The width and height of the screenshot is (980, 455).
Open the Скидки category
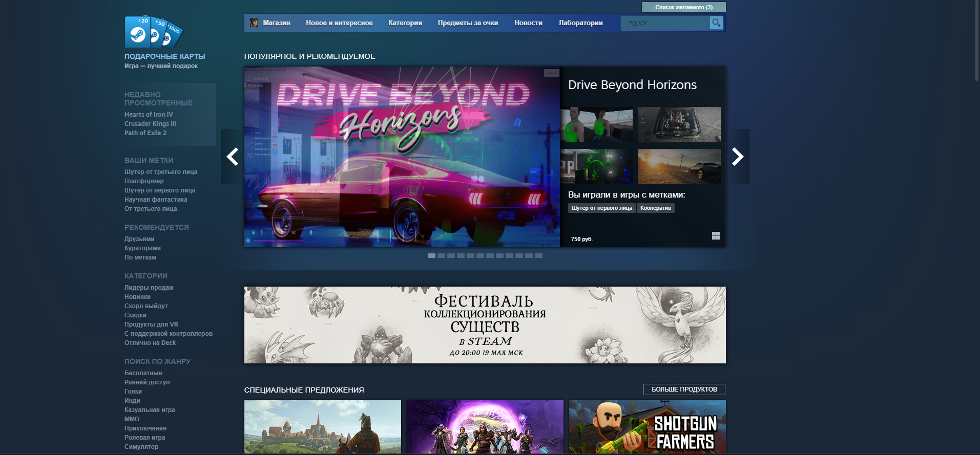135,315
